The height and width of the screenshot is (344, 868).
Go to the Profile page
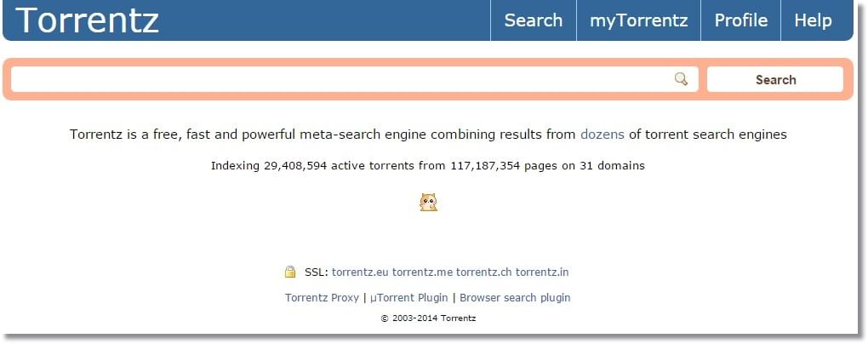740,20
